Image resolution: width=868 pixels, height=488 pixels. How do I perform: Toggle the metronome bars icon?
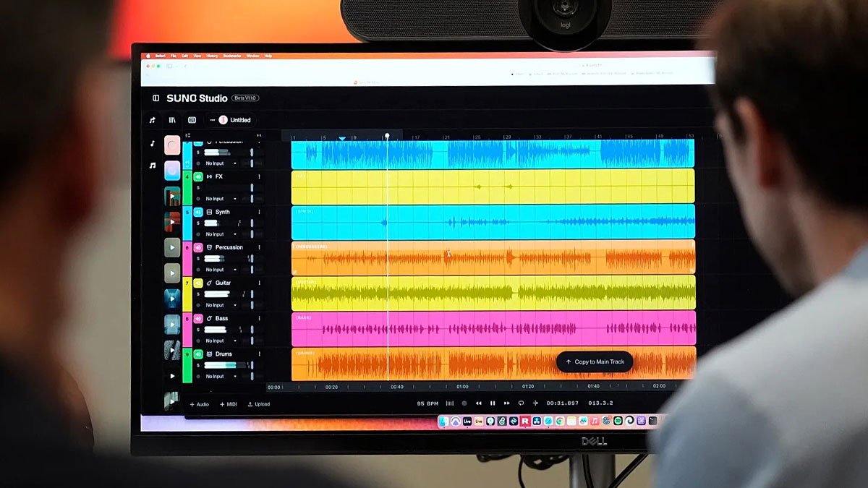point(450,403)
